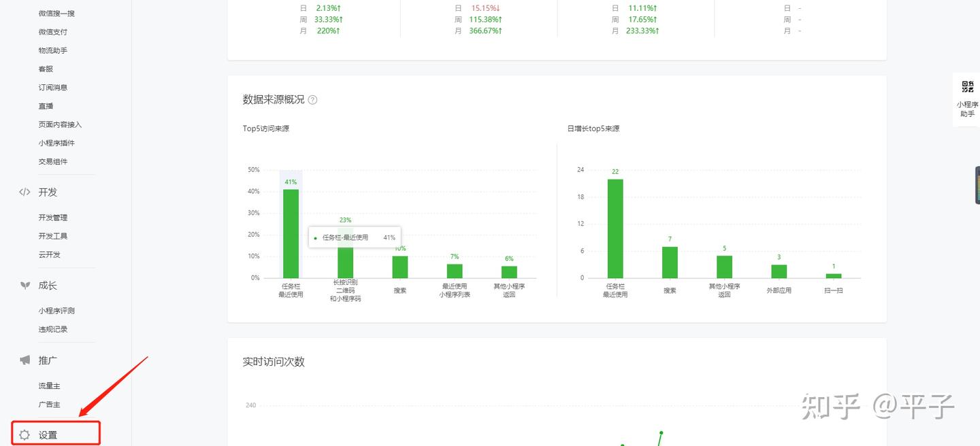Select the 开发 section heading
This screenshot has width=980, height=446.
48,192
